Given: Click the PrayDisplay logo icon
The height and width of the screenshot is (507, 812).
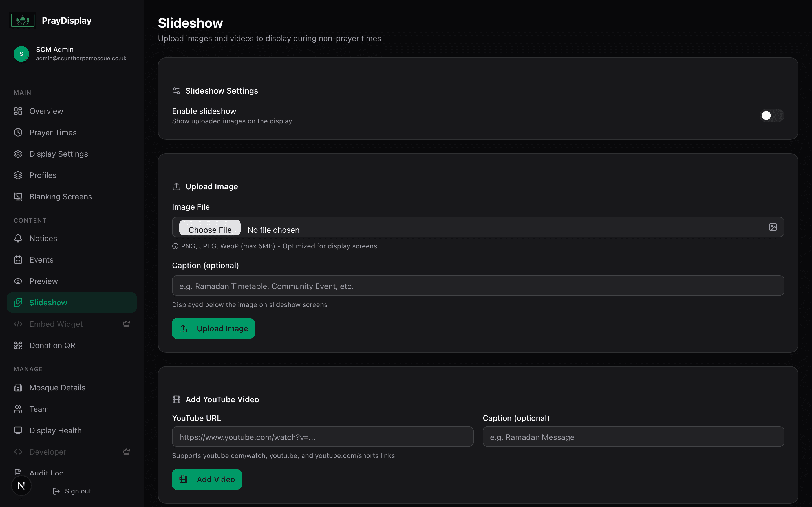Looking at the screenshot, I should 22,20.
